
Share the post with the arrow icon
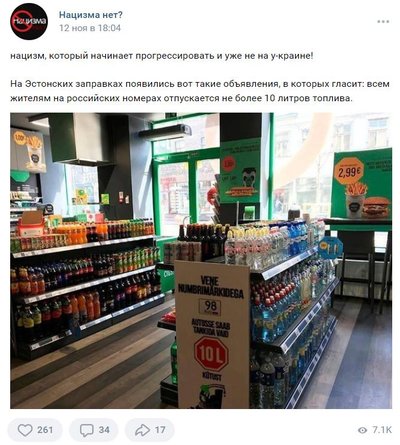(x=142, y=430)
